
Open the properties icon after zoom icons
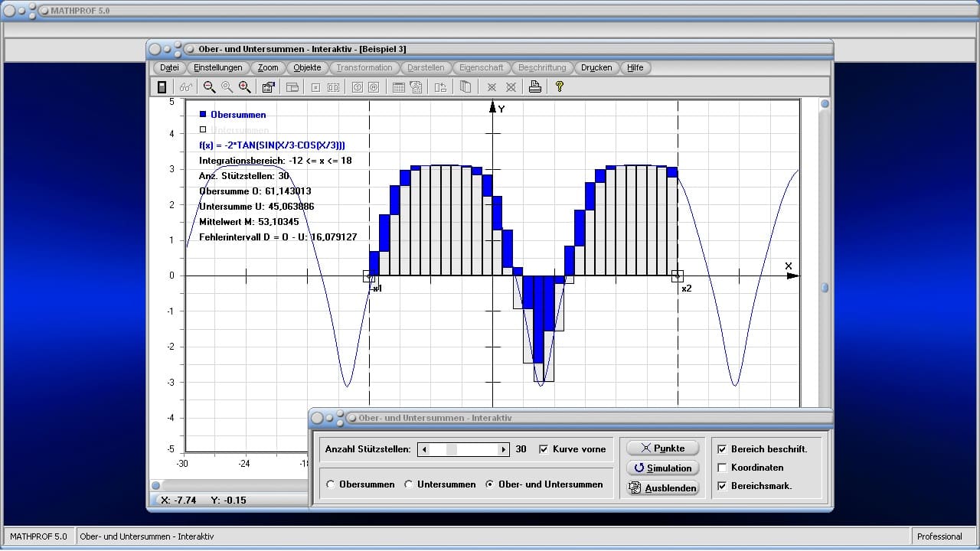pyautogui.click(x=268, y=87)
